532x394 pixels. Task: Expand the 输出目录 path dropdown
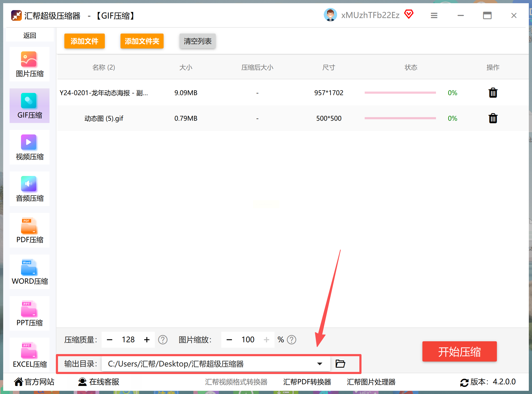[319, 364]
